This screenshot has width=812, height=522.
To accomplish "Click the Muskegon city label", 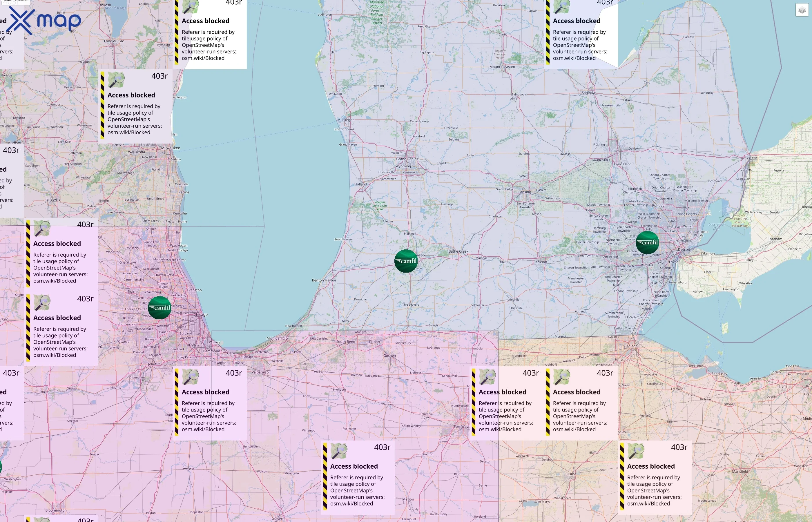I will [x=346, y=120].
